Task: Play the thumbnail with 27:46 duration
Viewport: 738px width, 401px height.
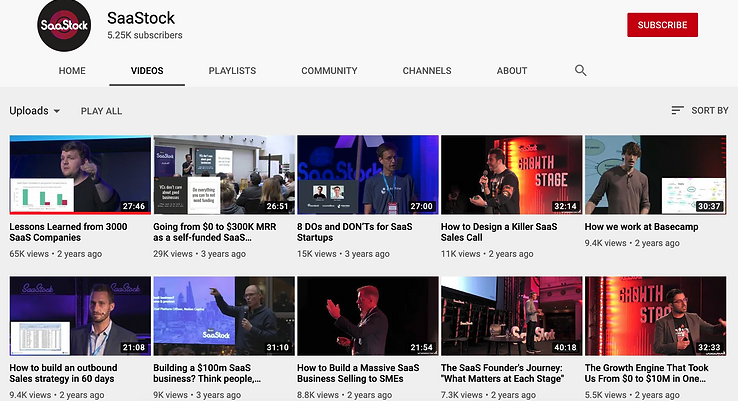Action: tap(80, 175)
